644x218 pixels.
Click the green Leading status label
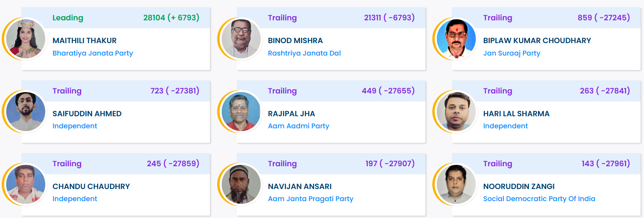point(68,18)
